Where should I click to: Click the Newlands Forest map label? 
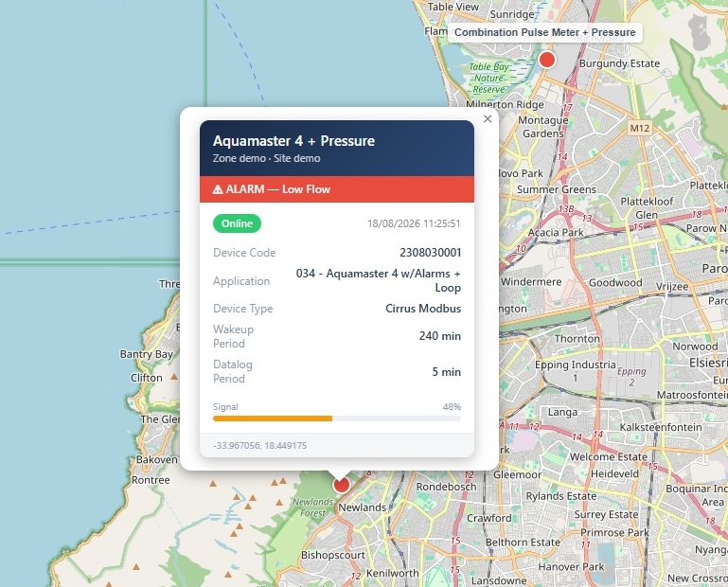313,507
